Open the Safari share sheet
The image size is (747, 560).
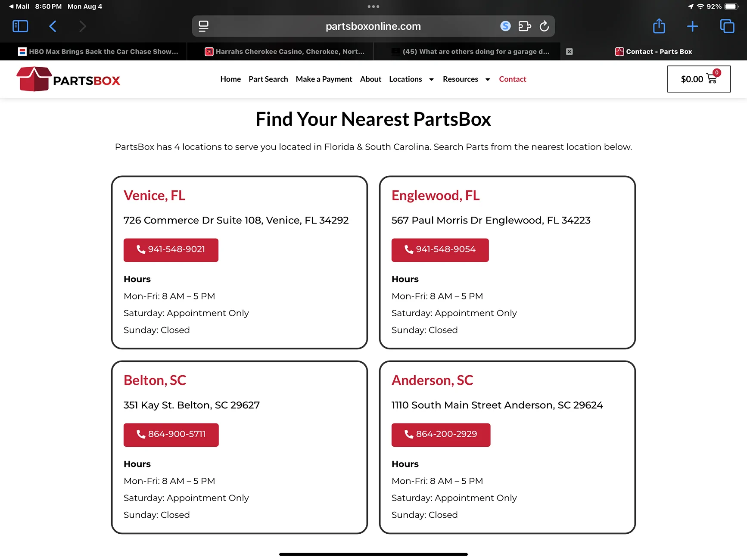[x=659, y=26]
